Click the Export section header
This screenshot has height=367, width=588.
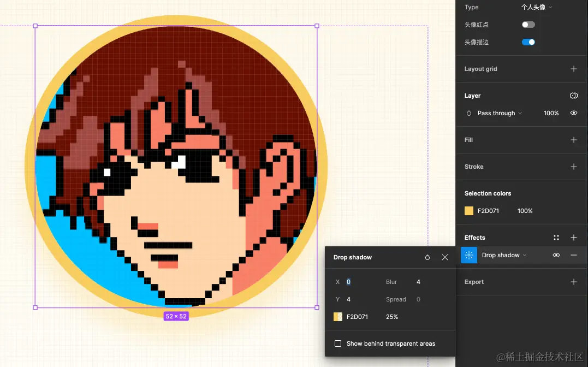tap(474, 282)
